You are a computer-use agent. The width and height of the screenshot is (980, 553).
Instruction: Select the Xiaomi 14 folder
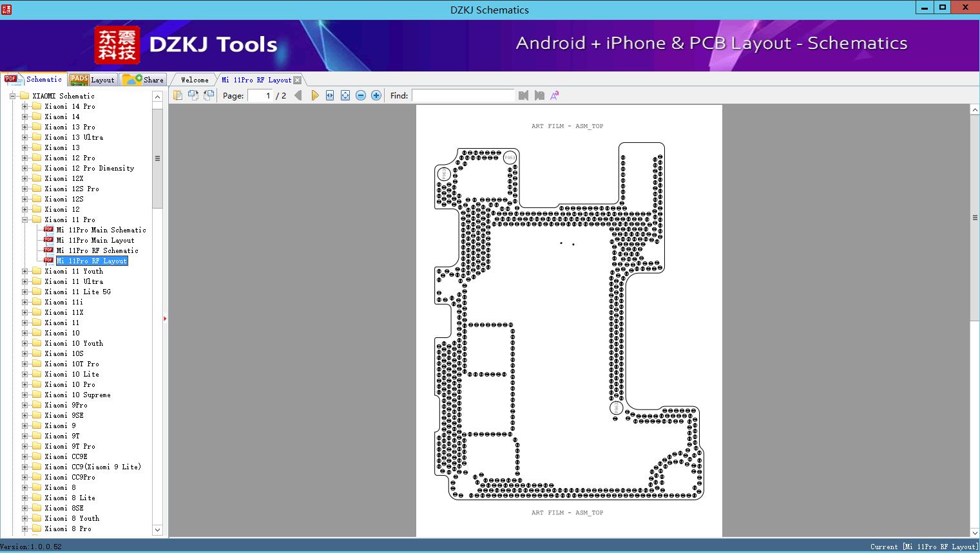click(62, 117)
